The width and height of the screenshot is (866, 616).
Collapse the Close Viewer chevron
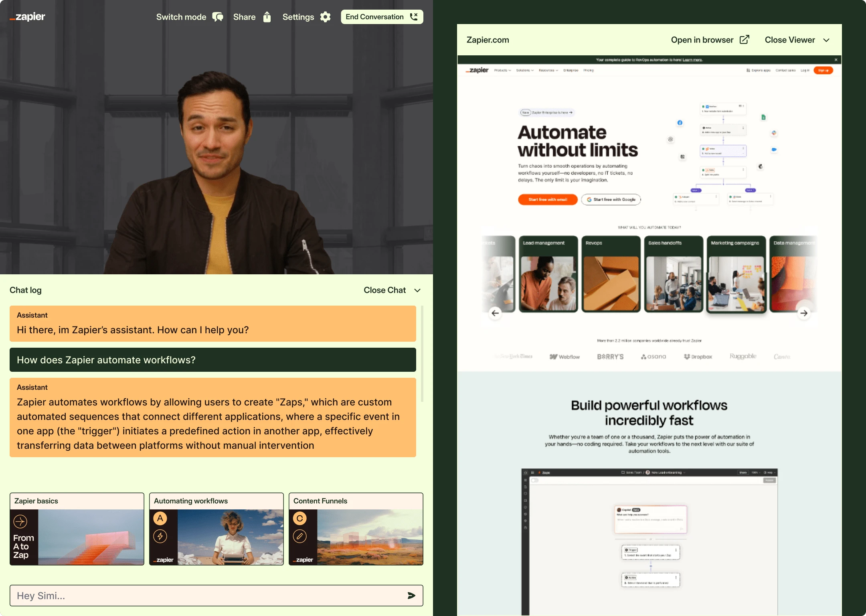(826, 40)
